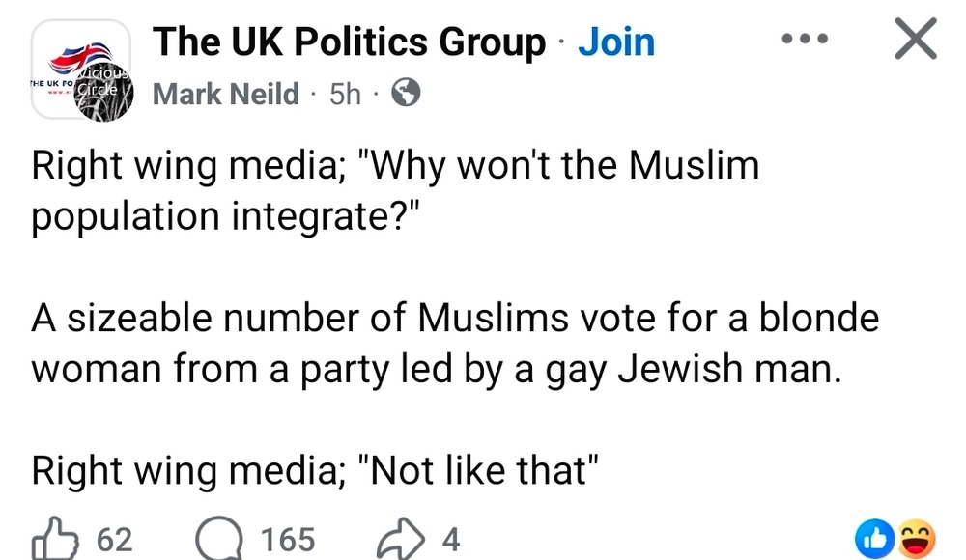The image size is (966, 560).
Task: Open The UK Politics Group page
Action: (x=349, y=42)
